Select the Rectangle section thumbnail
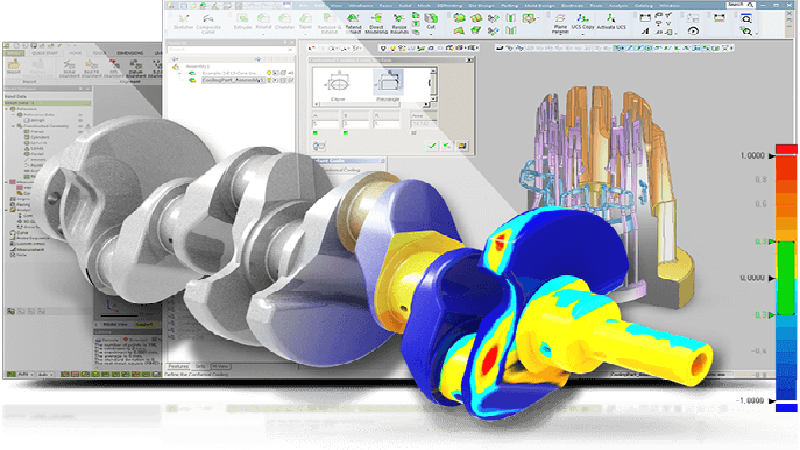Screen dimensions: 800x450 pos(388,86)
